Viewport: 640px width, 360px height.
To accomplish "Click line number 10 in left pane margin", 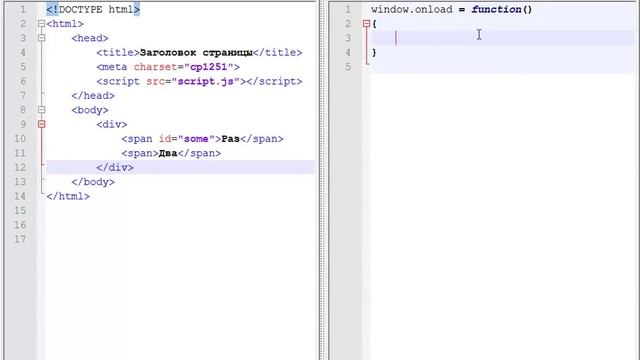I will (20, 139).
